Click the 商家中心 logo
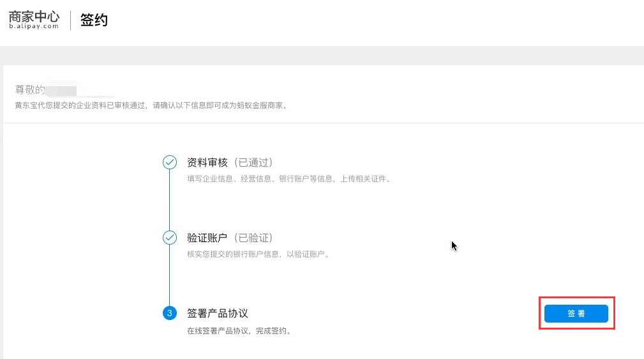 pyautogui.click(x=34, y=15)
